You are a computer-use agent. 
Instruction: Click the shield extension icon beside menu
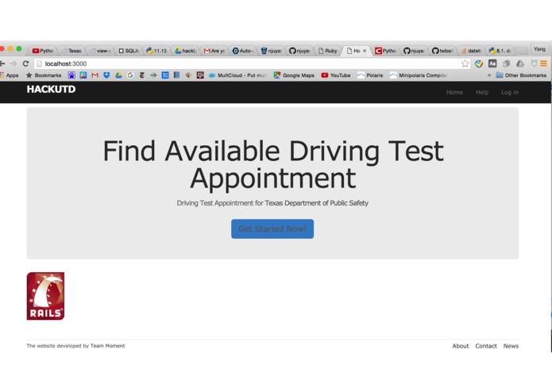point(534,63)
